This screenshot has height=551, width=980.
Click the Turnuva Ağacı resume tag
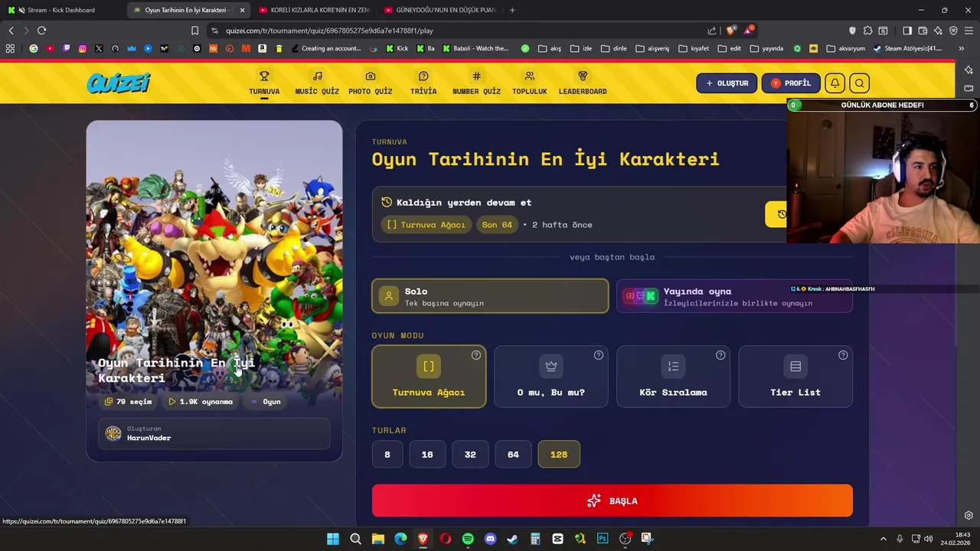(426, 225)
